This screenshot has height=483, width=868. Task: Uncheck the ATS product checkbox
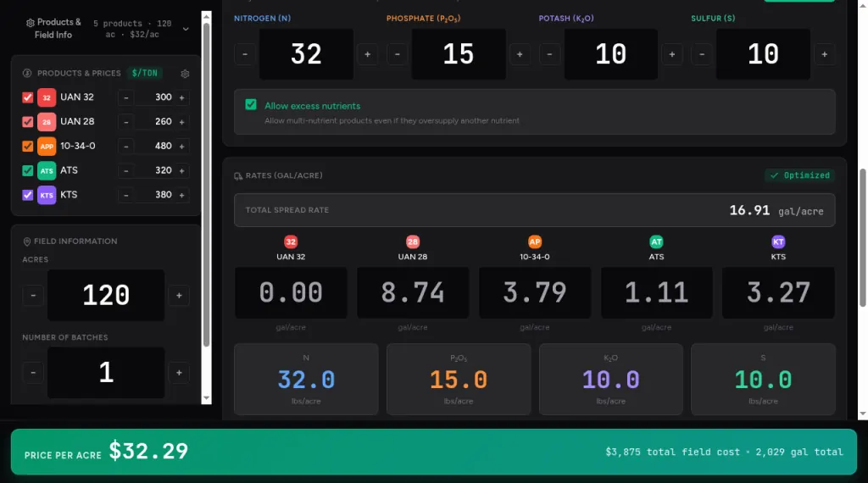(28, 170)
